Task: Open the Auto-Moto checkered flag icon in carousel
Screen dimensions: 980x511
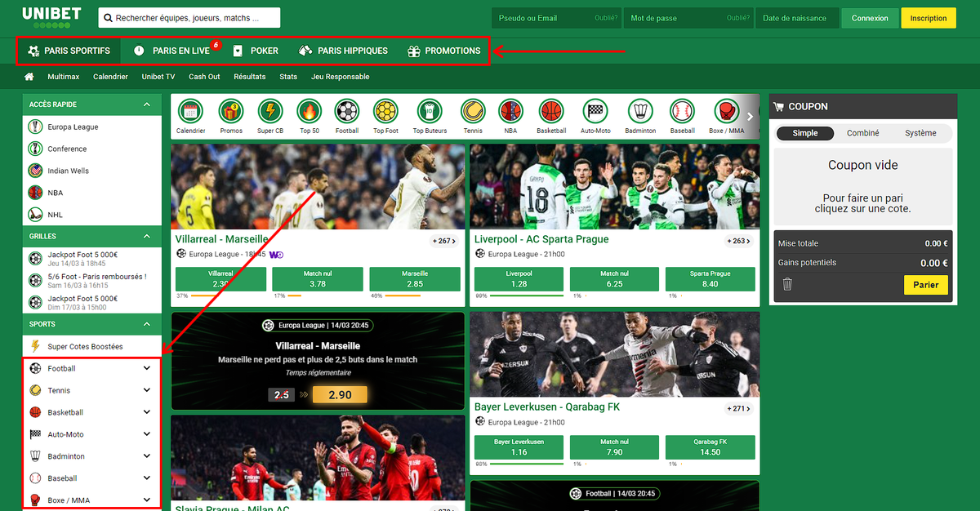Action: (x=595, y=111)
